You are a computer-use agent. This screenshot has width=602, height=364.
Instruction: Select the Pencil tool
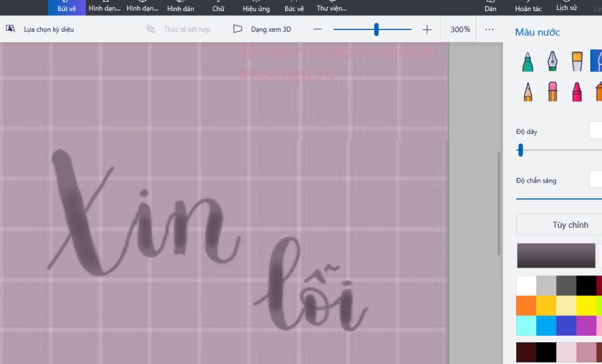[528, 92]
